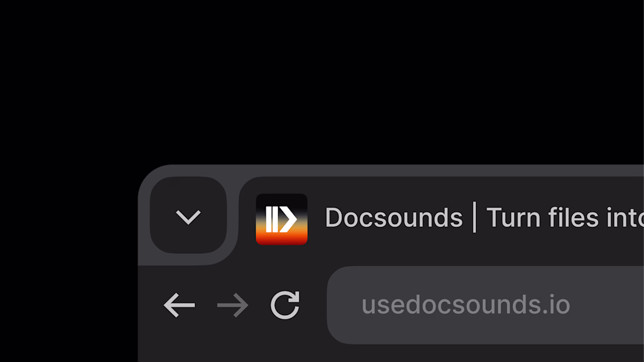Click toolbar area left of back arrow

pos(150,305)
